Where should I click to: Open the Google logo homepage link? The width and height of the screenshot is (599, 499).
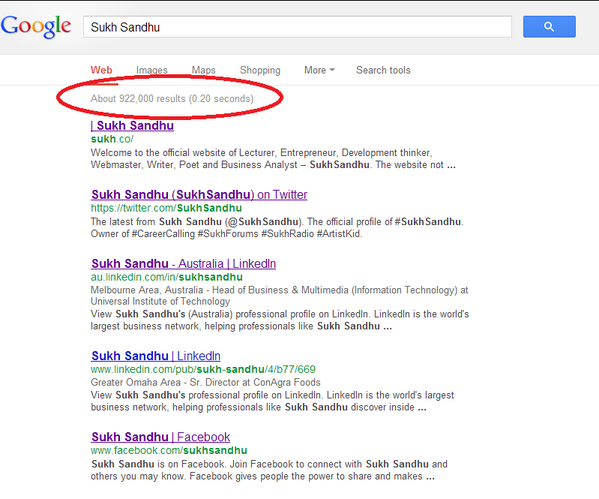[x=36, y=26]
